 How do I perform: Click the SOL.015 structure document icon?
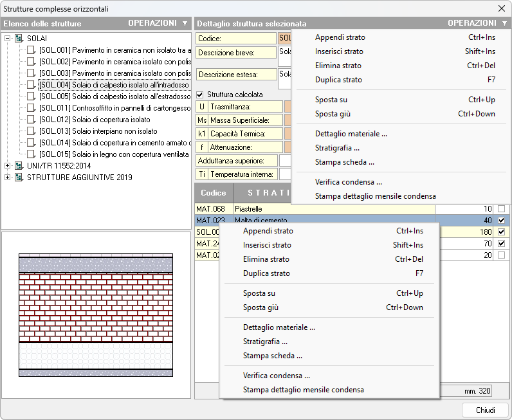pyautogui.click(x=31, y=154)
